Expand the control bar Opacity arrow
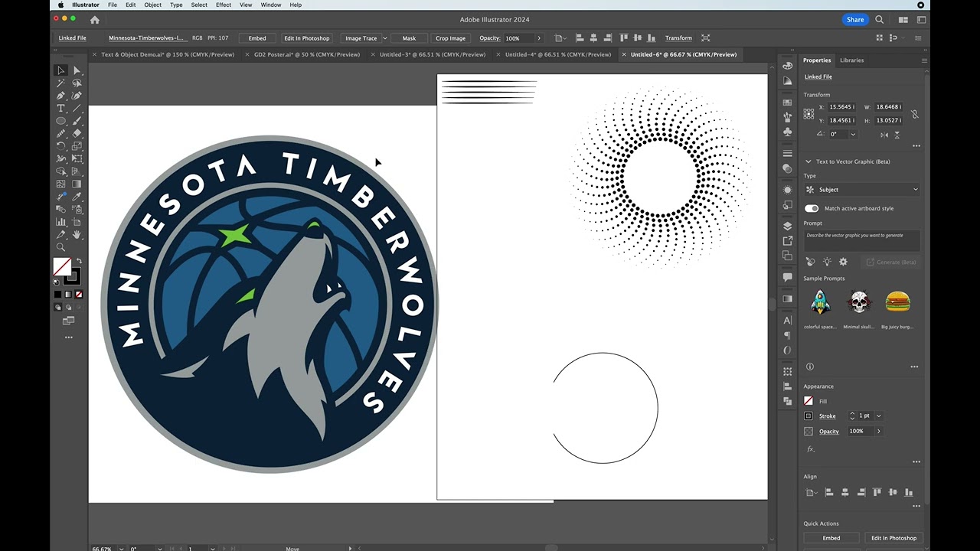This screenshot has width=980, height=551. 538,38
